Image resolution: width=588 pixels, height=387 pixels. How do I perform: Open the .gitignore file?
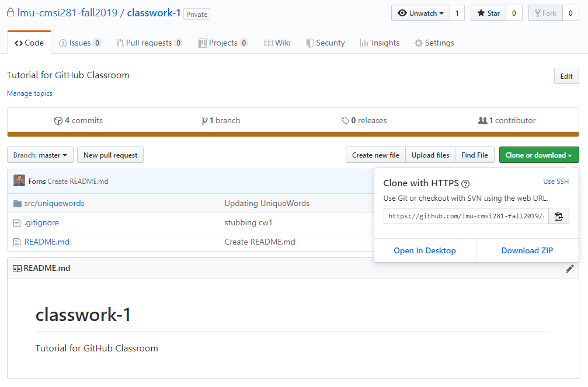coord(41,223)
